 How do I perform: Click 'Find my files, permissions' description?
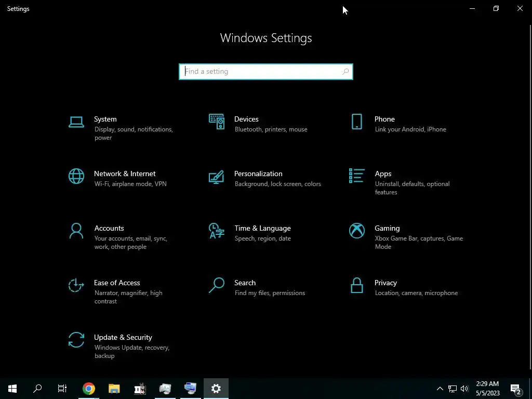point(270,293)
